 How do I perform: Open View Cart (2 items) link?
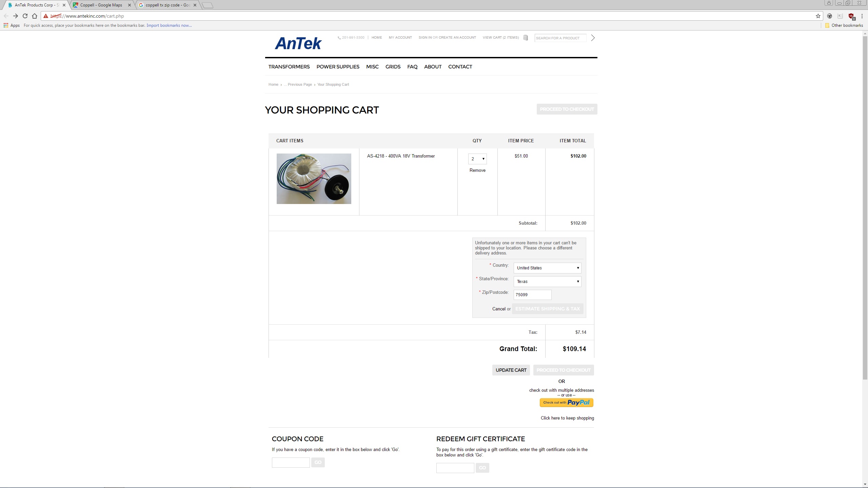[501, 38]
